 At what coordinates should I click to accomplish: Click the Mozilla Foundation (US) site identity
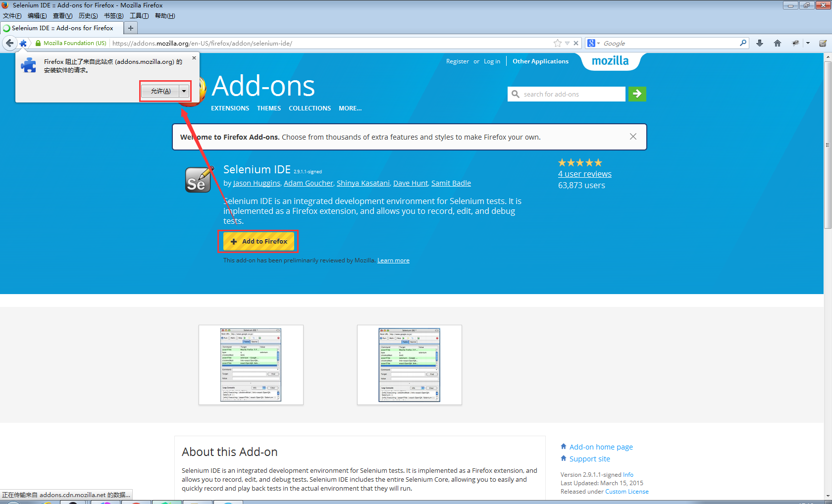[x=71, y=43]
